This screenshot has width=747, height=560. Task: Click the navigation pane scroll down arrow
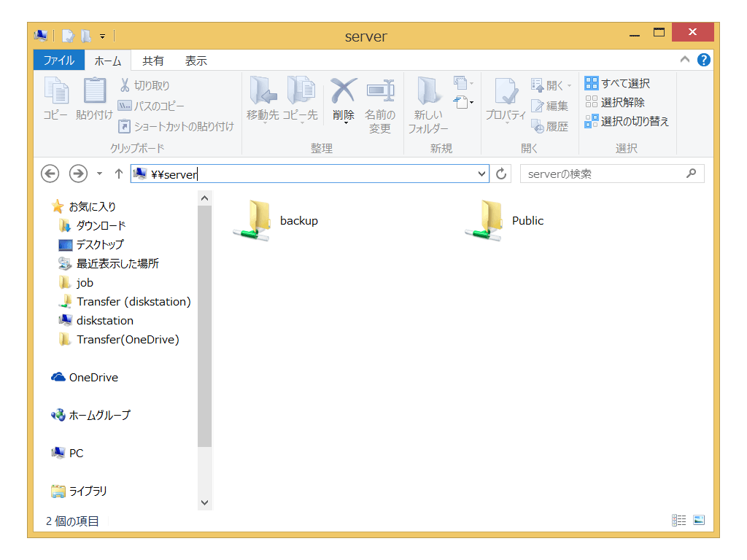pos(204,502)
